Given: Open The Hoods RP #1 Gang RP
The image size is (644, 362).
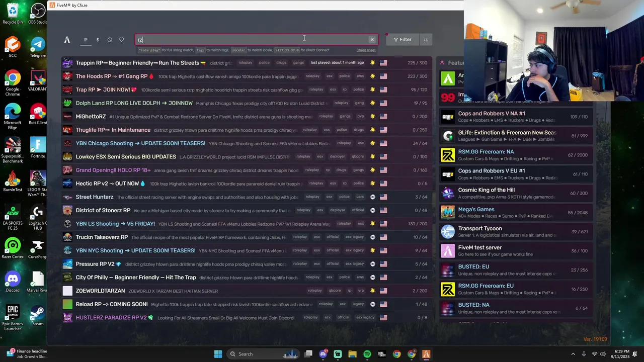Looking at the screenshot, I should (x=247, y=76).
